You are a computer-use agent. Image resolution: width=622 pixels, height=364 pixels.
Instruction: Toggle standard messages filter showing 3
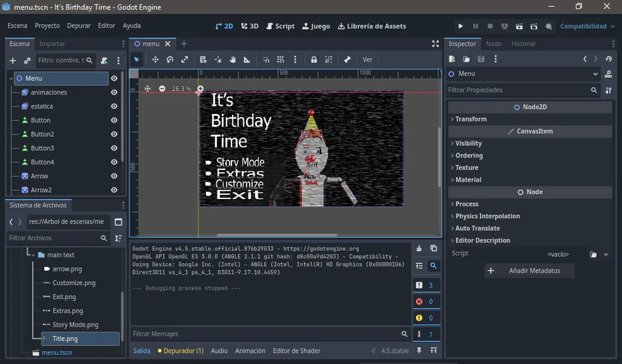(426, 285)
